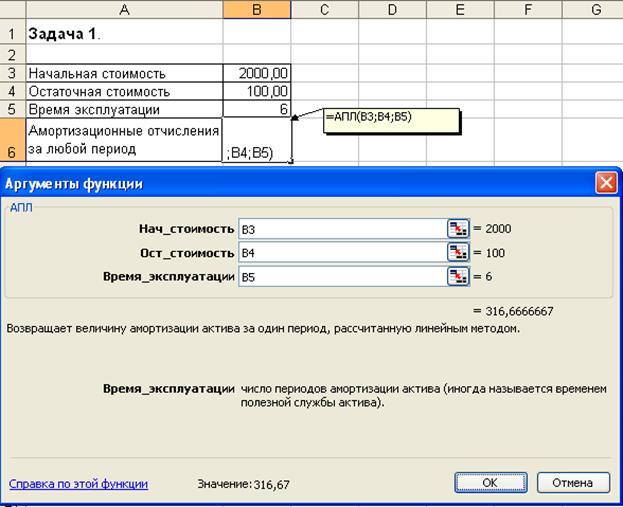Open Справка по этой функции link
The height and width of the screenshot is (507, 623).
(78, 483)
